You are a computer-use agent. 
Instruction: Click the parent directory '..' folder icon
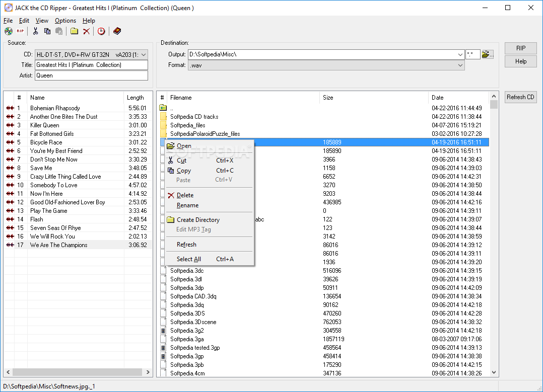163,108
